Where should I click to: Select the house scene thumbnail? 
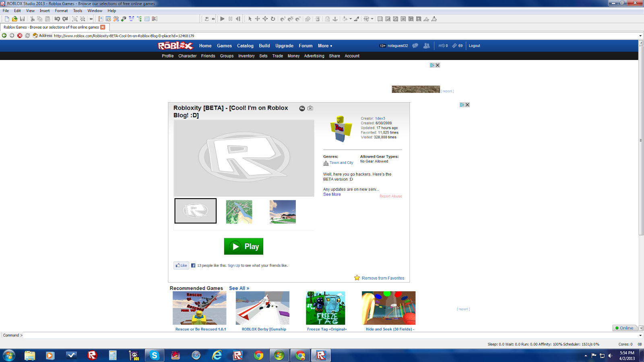point(283,212)
